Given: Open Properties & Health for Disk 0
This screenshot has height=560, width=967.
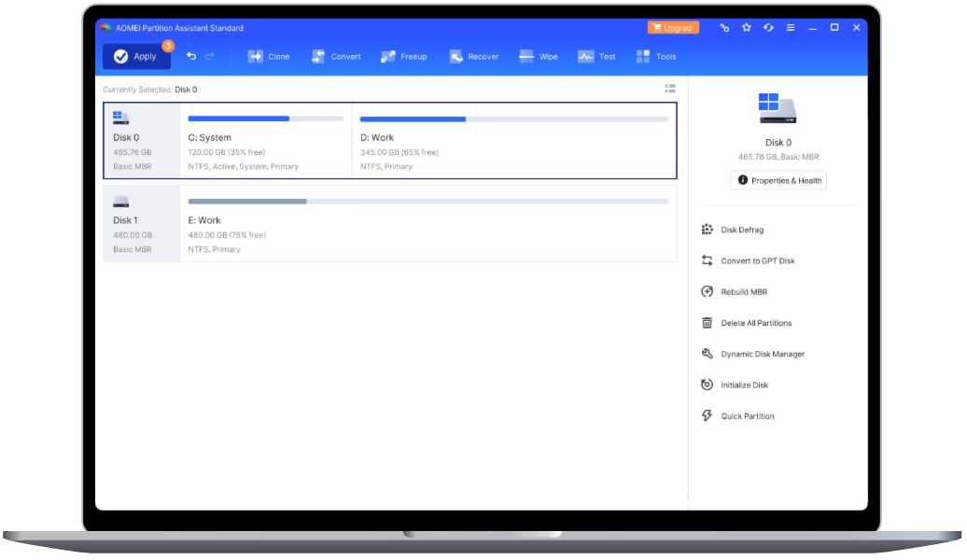Looking at the screenshot, I should click(x=778, y=179).
